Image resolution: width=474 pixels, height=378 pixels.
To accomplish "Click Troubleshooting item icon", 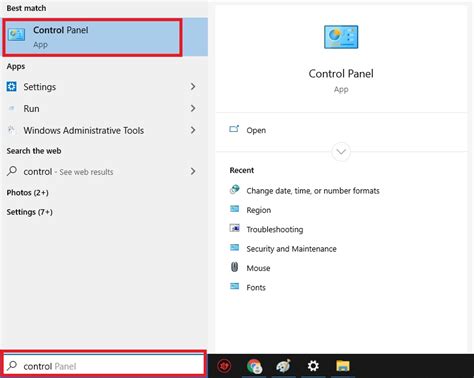I will (235, 228).
